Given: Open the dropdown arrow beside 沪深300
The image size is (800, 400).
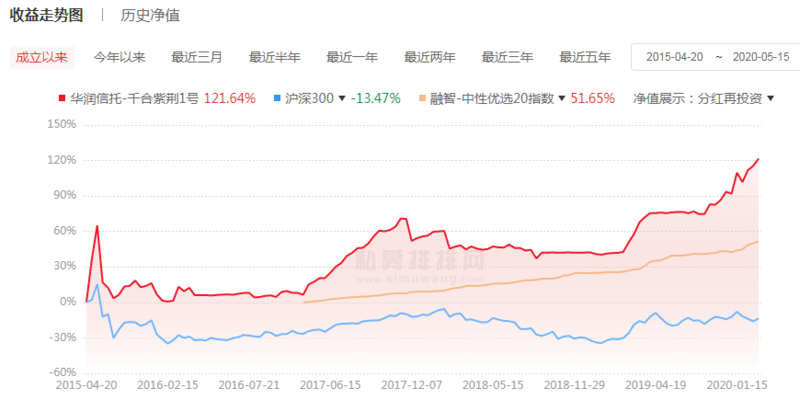Looking at the screenshot, I should 342,99.
